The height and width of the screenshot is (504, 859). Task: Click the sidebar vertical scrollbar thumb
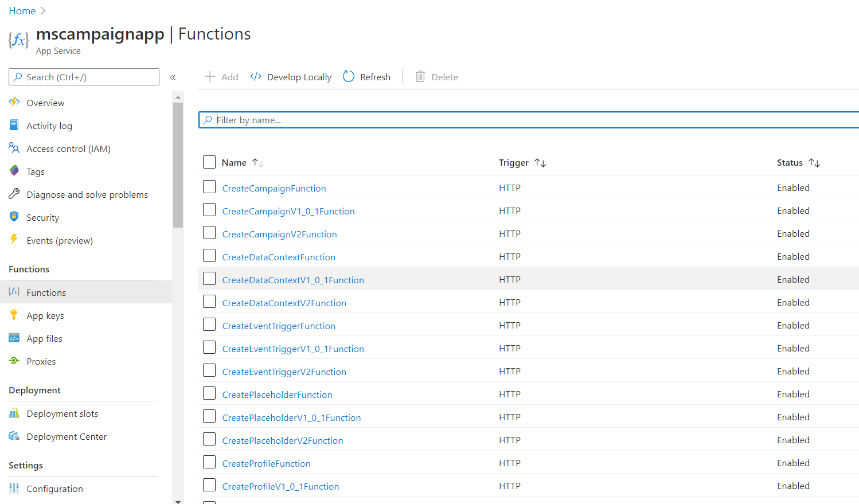tap(178, 165)
